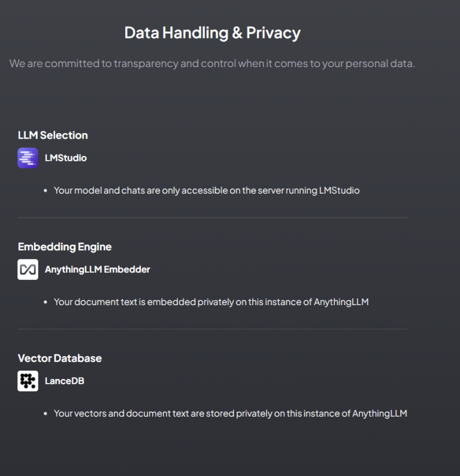Click the transparency and control subtitle text

pyautogui.click(x=212, y=64)
